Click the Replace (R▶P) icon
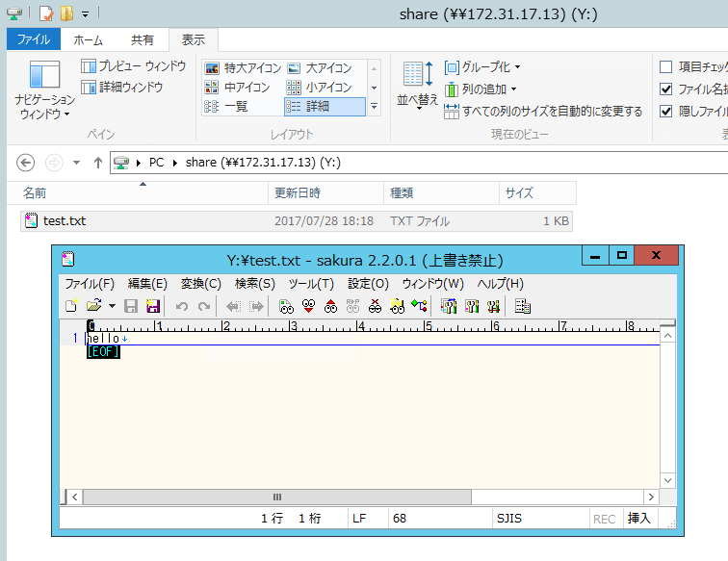 pos(352,306)
